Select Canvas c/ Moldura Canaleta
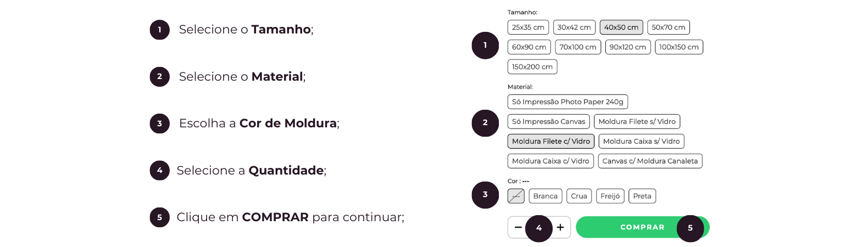Viewport: 868px width, 247px height. (x=650, y=161)
